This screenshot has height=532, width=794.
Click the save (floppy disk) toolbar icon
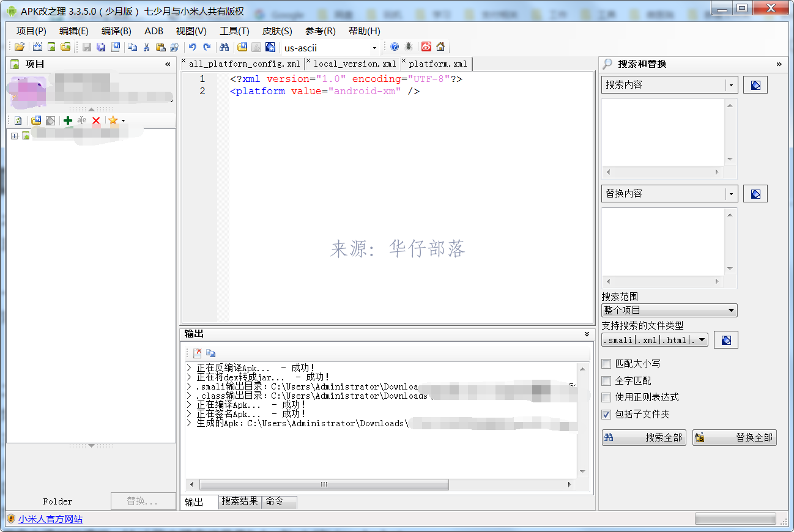click(87, 47)
